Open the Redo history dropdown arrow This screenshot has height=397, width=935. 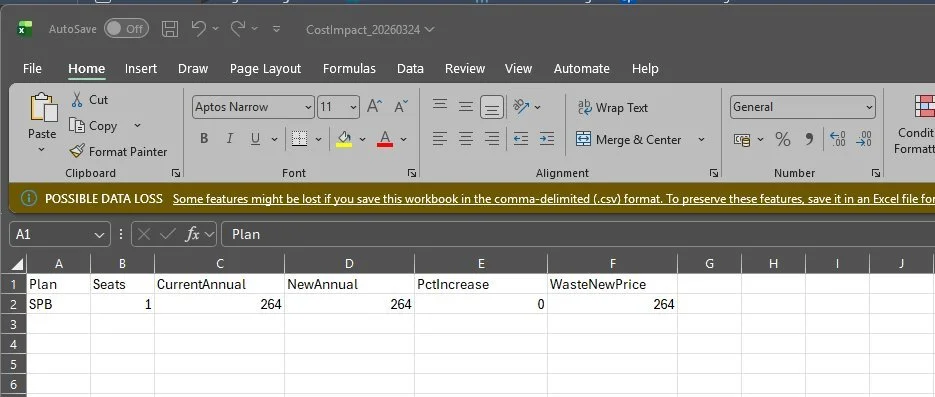point(255,29)
